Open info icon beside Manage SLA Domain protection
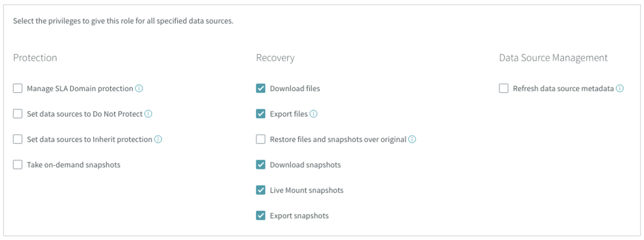Viewport: 644px width, 240px height. [x=139, y=89]
